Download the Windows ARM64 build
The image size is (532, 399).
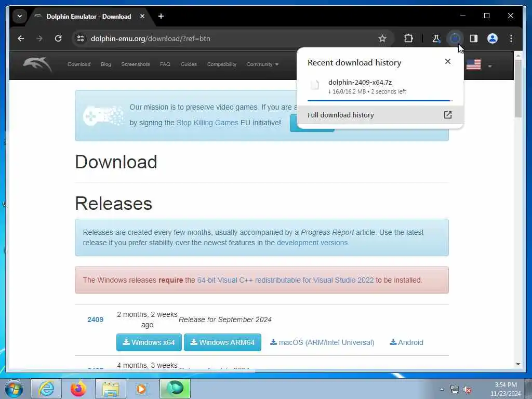pos(222,342)
